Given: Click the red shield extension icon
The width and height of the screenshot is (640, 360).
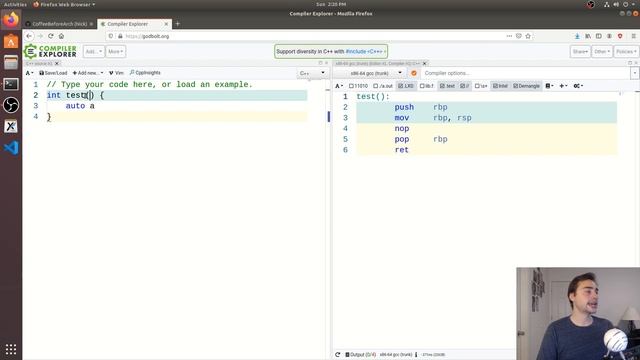Looking at the screenshot, I should (x=620, y=36).
